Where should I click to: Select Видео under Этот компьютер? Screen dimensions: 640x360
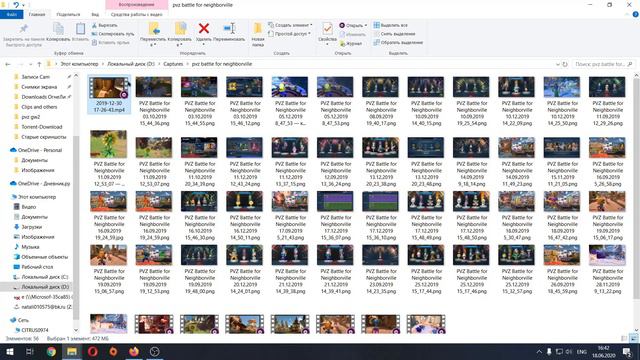click(29, 207)
